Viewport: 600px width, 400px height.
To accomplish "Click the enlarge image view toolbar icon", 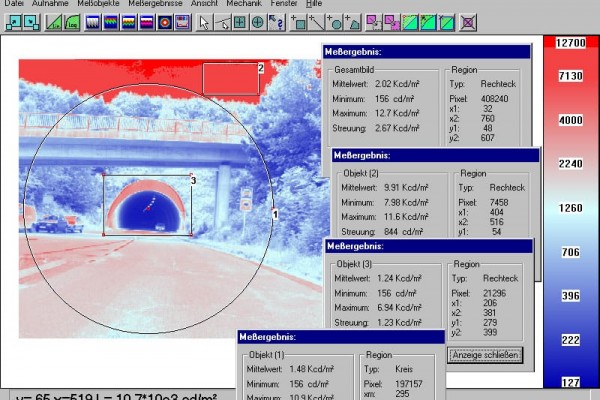I will click(13, 23).
